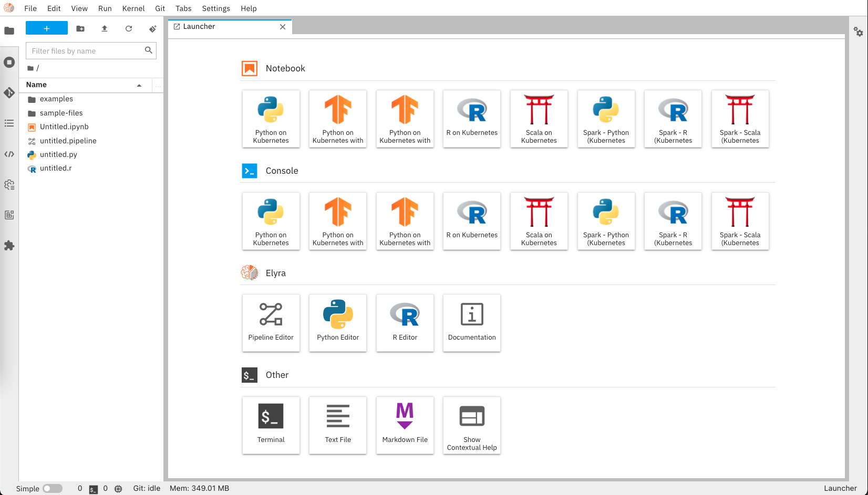This screenshot has height=495, width=868.
Task: Open the Table of Contents panel
Action: click(9, 123)
